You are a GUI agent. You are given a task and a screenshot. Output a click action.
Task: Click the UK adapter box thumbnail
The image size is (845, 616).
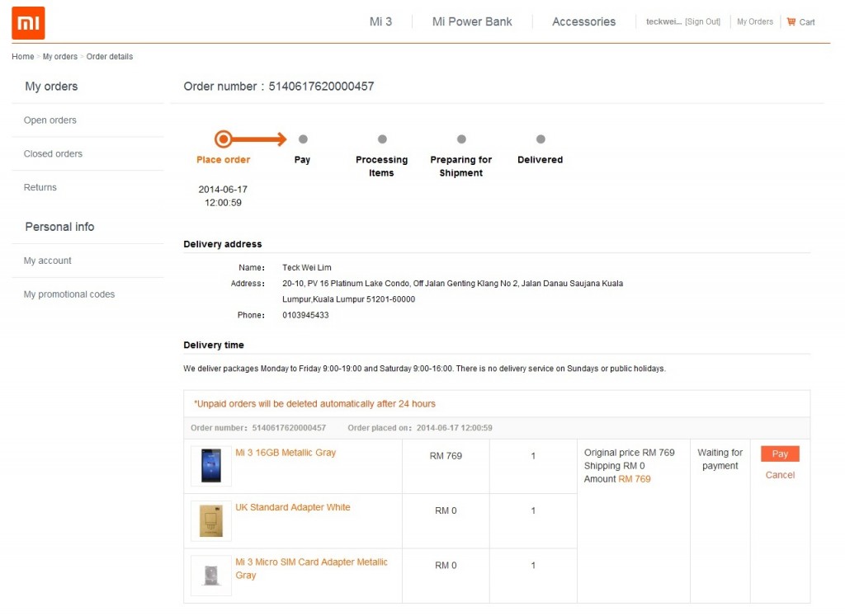click(x=211, y=520)
